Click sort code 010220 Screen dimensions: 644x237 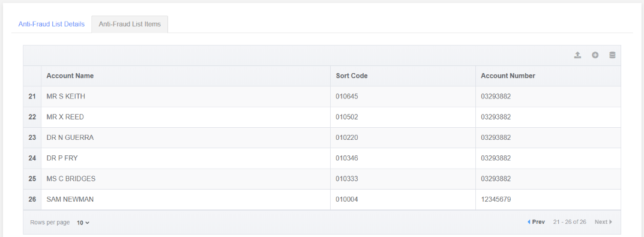click(x=347, y=137)
